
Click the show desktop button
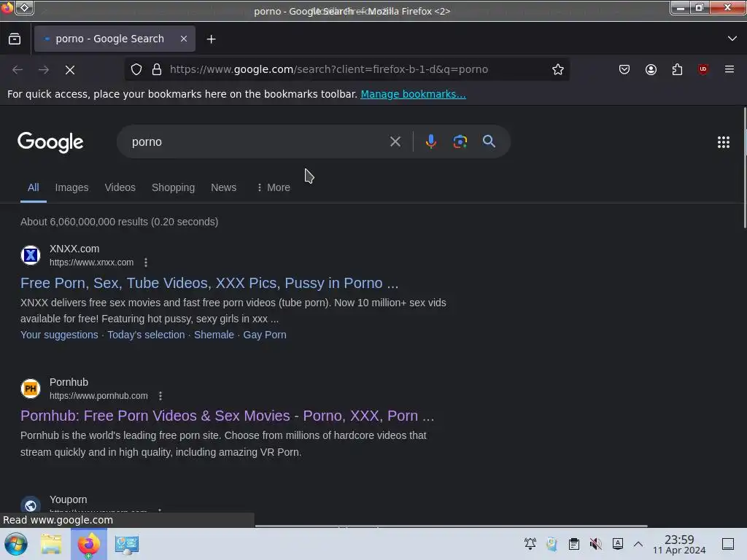pos(728,544)
